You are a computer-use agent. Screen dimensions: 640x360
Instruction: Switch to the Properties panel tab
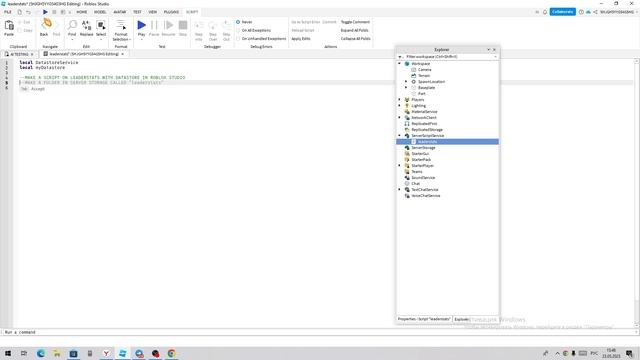pos(424,319)
